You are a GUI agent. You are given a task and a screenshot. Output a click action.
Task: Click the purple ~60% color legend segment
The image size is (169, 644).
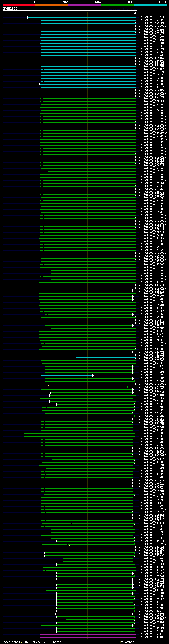tap(84, 5)
